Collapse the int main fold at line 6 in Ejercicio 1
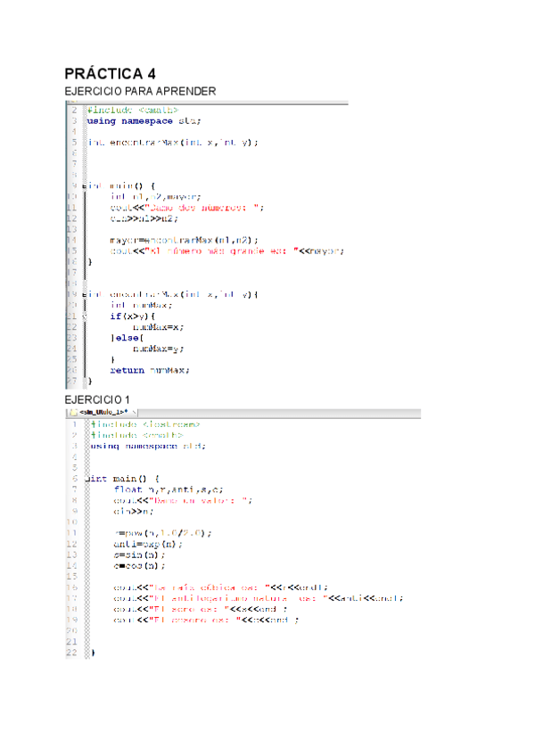The image size is (535, 756). 87,479
